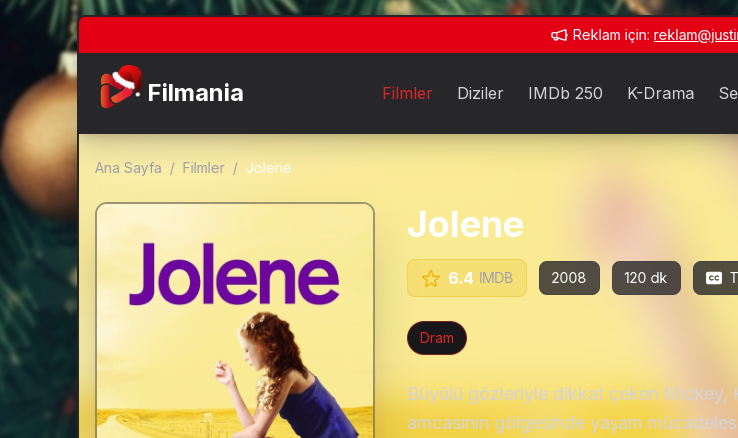
Task: Click the Filmania Santa-hat play logo
Action: [x=120, y=87]
